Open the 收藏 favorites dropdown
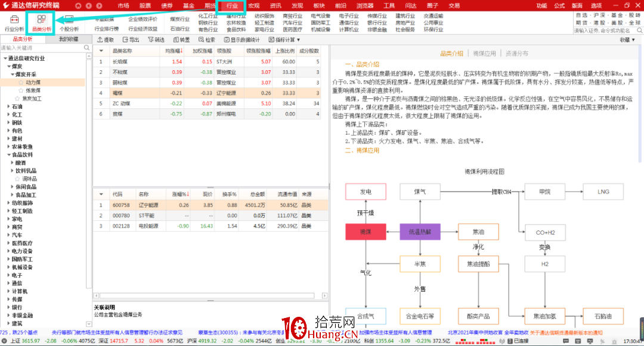The width and height of the screenshot is (644, 346). 627,40
